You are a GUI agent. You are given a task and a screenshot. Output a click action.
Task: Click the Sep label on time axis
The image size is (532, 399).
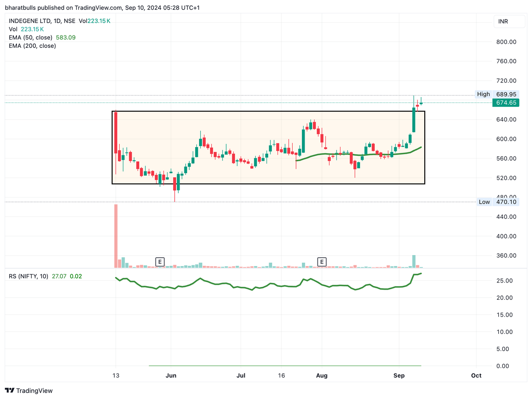tap(399, 376)
